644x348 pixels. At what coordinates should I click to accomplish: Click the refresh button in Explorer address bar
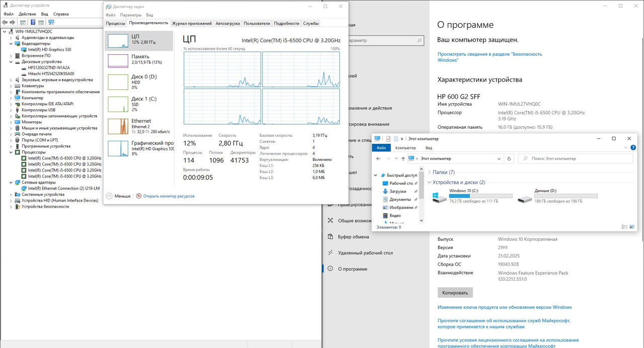point(509,158)
